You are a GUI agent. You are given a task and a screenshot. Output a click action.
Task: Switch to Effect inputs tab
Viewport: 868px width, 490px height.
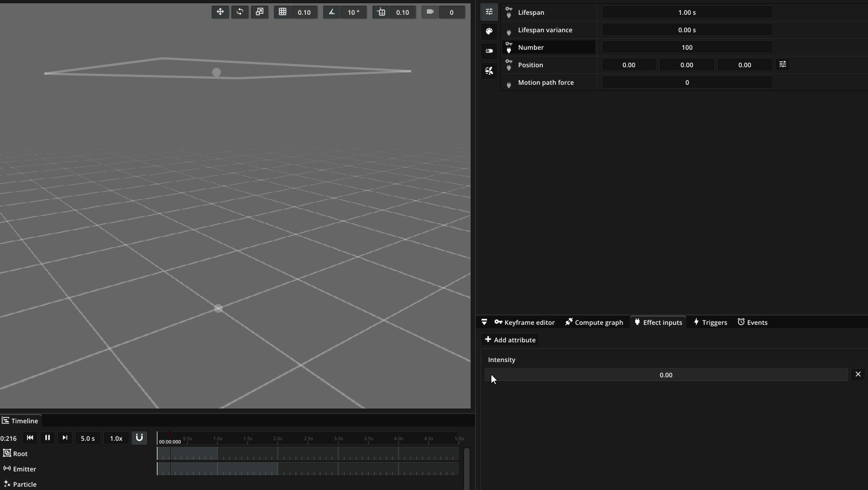[658, 322]
